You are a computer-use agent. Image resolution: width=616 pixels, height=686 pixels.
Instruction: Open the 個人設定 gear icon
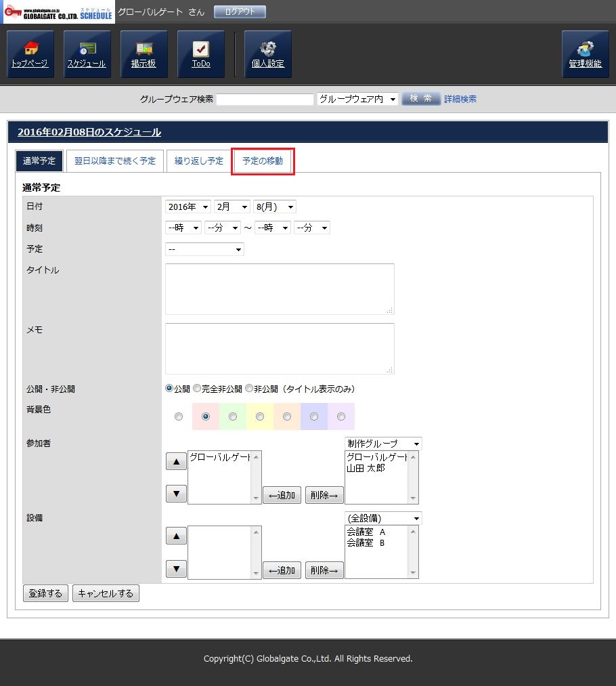(x=268, y=54)
